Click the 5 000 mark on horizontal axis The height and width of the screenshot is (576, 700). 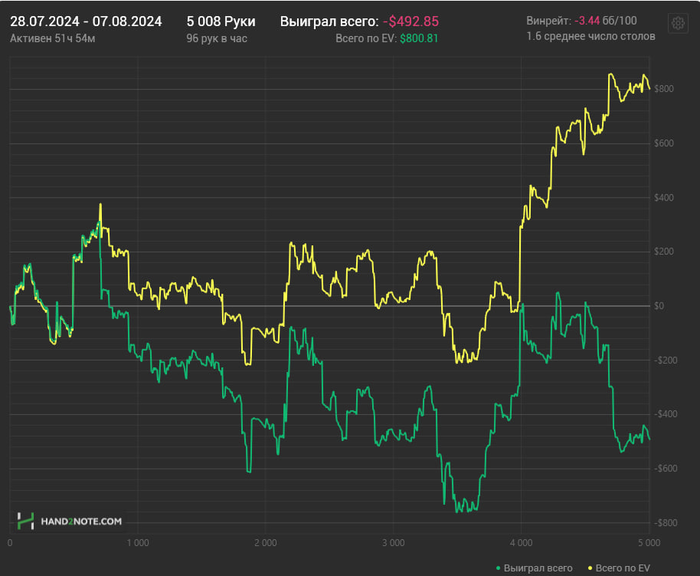649,543
